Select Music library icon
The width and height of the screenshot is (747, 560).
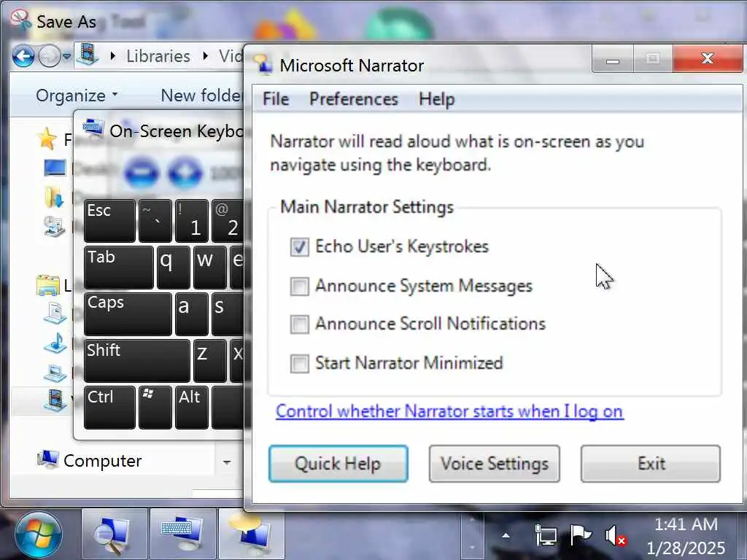[55, 343]
